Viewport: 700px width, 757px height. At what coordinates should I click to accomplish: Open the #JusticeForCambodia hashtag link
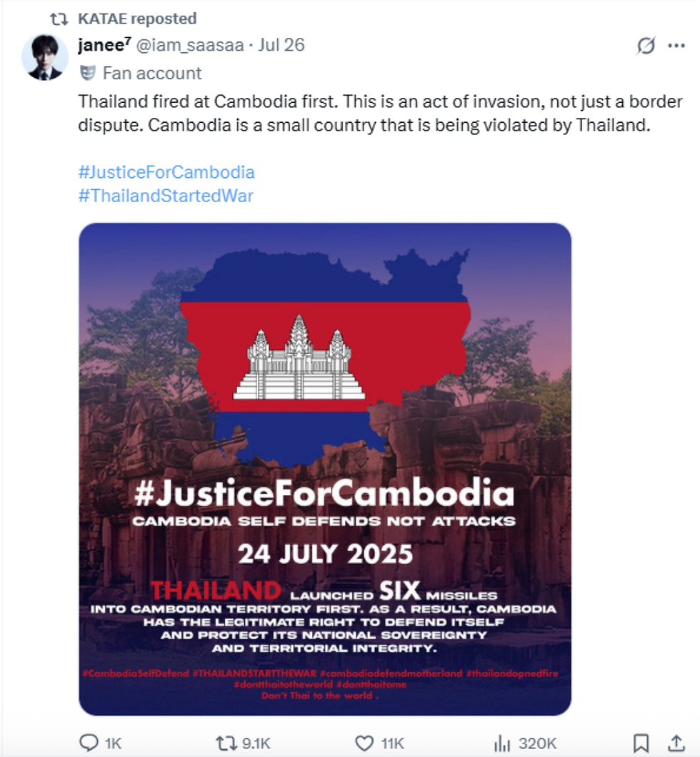pos(166,172)
